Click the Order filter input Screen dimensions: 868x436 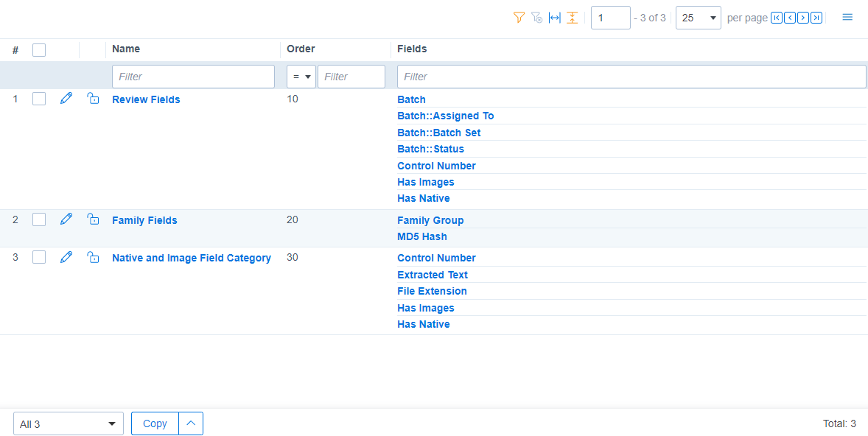pos(351,77)
